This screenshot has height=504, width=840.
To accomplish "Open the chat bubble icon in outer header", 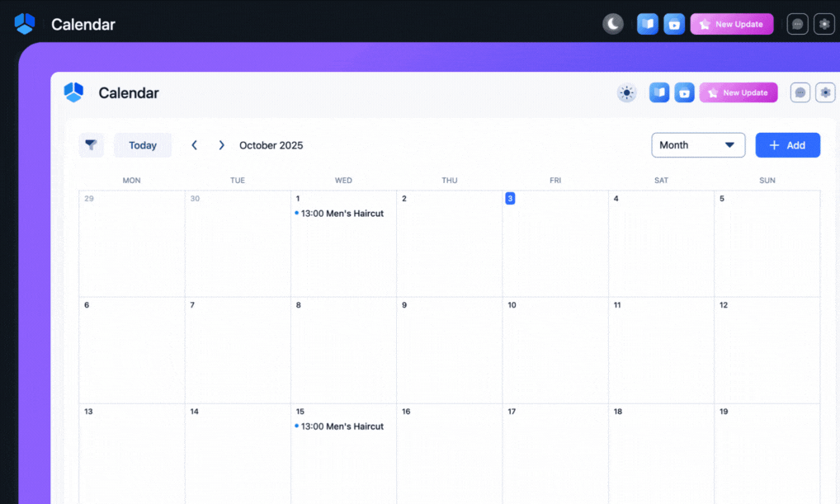I will [797, 24].
